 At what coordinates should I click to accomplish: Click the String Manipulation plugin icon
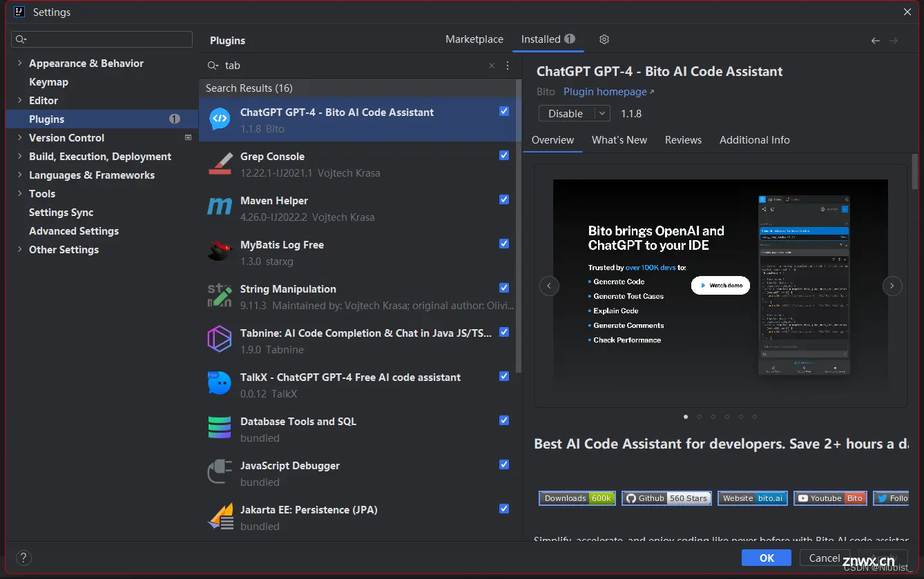(220, 296)
